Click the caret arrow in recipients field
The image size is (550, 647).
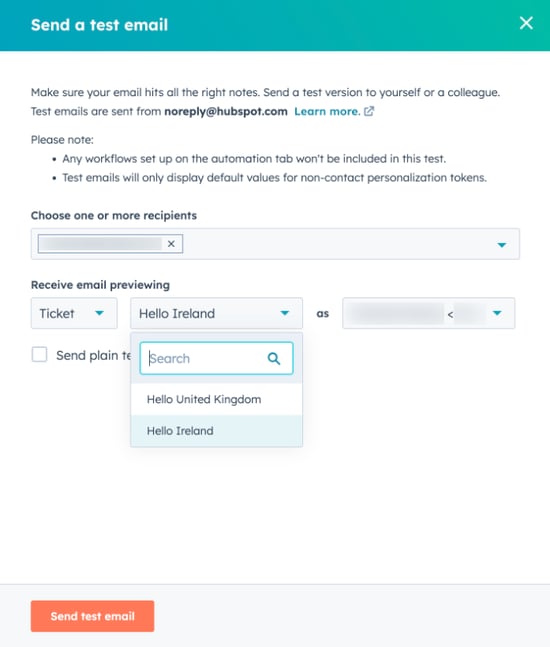click(501, 245)
